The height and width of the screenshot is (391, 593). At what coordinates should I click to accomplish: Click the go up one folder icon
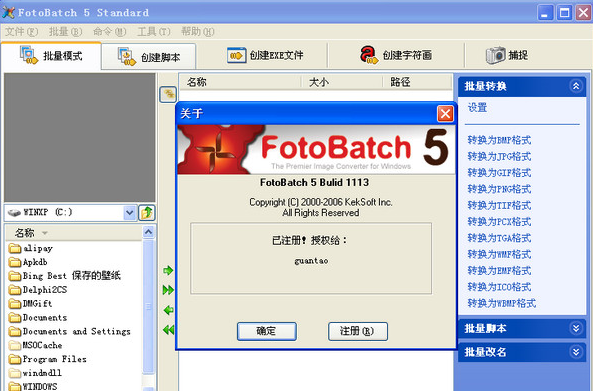tap(147, 213)
